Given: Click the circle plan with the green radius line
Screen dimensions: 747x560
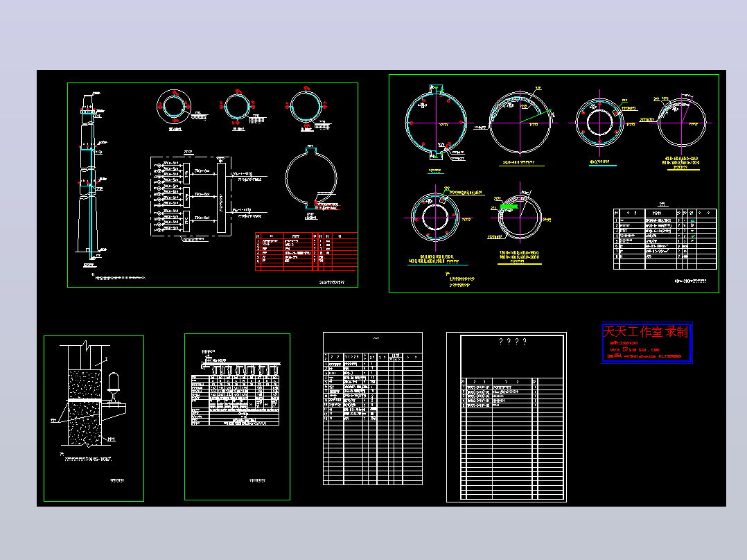Looking at the screenshot, I should point(520,123).
